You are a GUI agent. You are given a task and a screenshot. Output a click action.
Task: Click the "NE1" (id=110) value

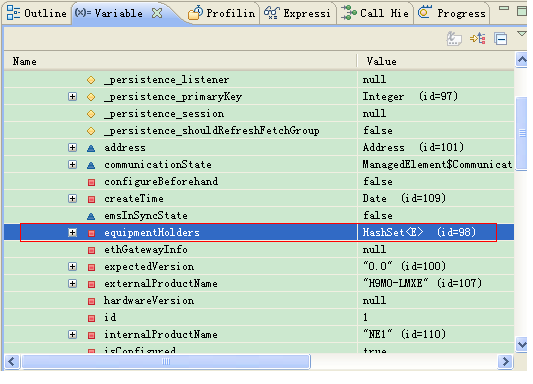pos(404,334)
